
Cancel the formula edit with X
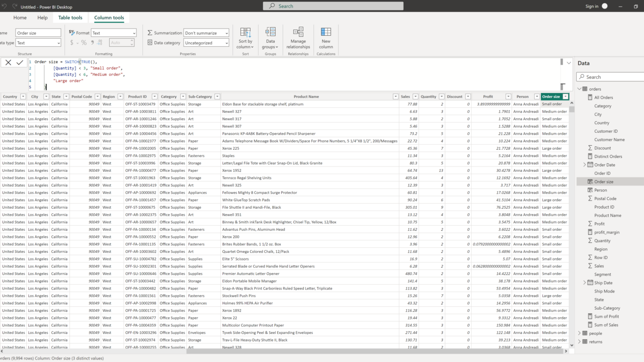tap(9, 62)
